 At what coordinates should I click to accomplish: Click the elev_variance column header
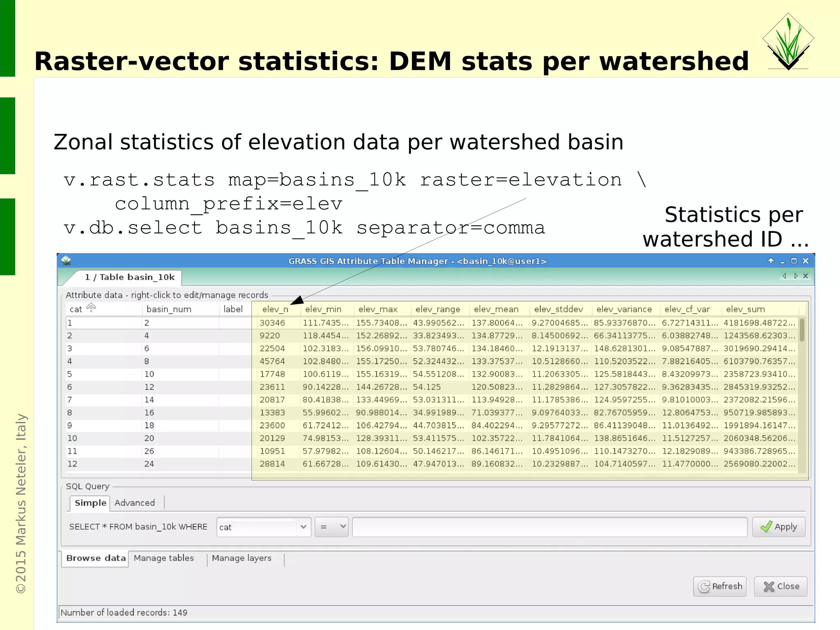[625, 309]
